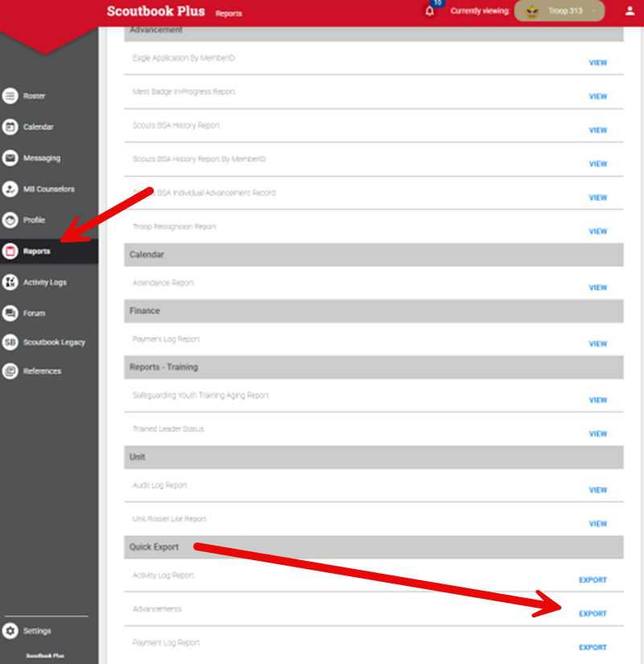Screen dimensions: 644x664
Task: Click the Reports - Training section header
Action: coord(374,367)
